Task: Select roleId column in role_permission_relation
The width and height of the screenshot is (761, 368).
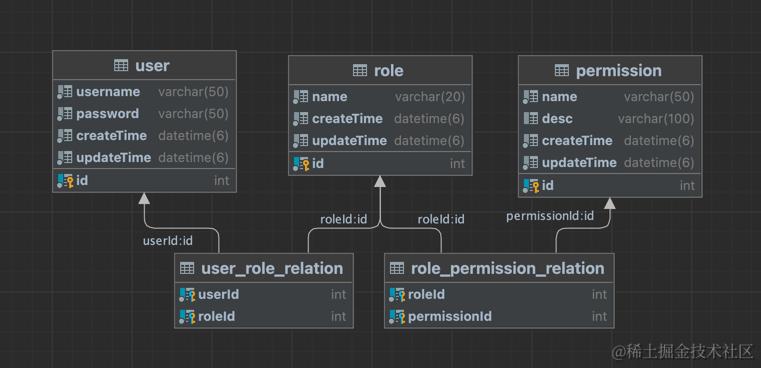Action: 427,295
